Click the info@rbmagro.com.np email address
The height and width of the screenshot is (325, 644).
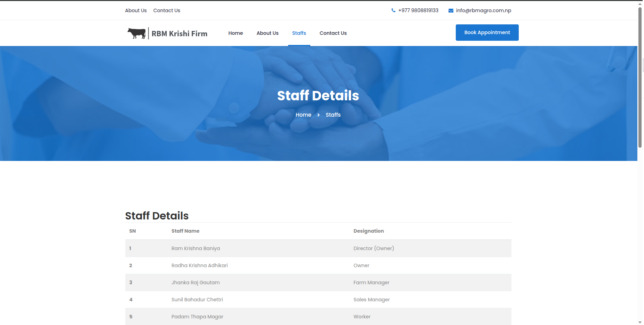click(x=483, y=10)
